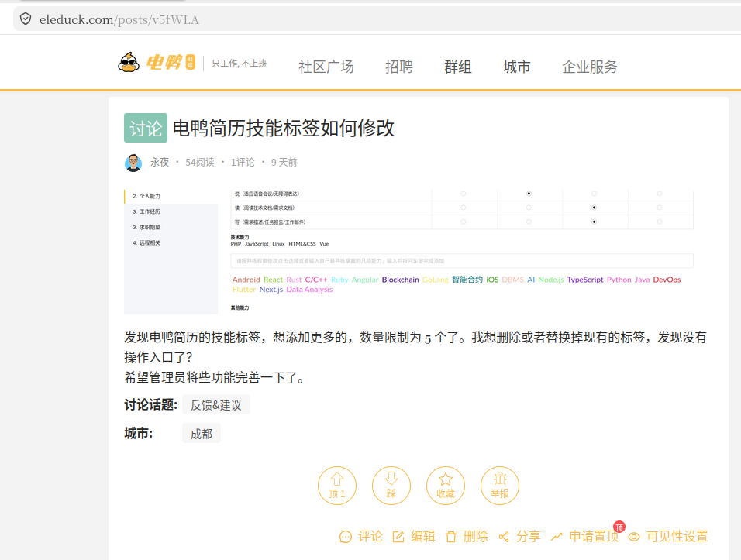
Task: Open 企业服务 navigation item
Action: (x=590, y=67)
